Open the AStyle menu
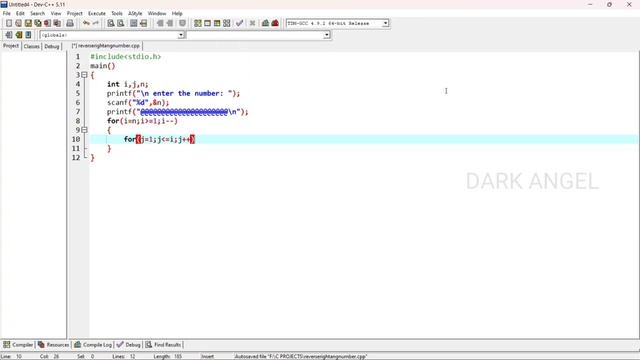The height and width of the screenshot is (360, 640). click(135, 13)
